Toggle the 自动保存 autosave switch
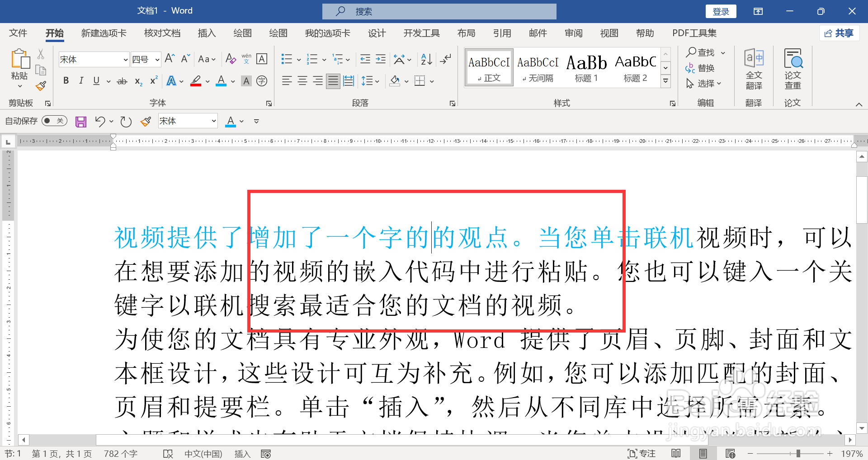The height and width of the screenshot is (460, 868). point(54,121)
